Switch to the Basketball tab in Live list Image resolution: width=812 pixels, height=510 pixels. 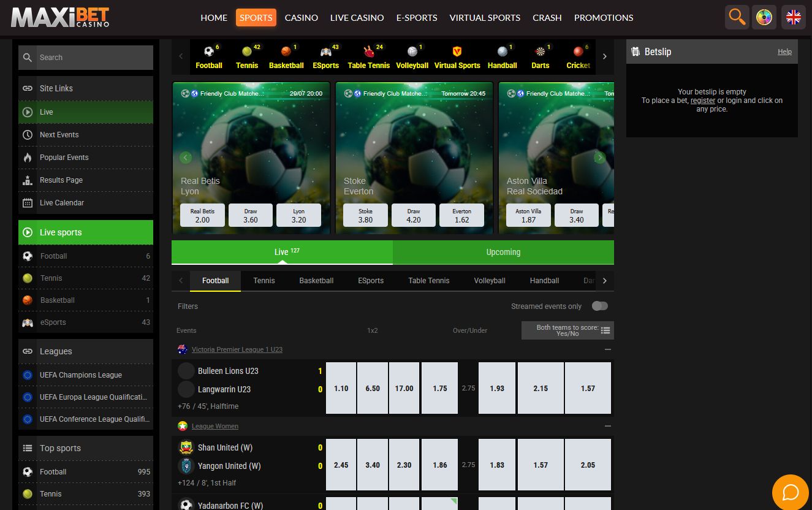316,281
